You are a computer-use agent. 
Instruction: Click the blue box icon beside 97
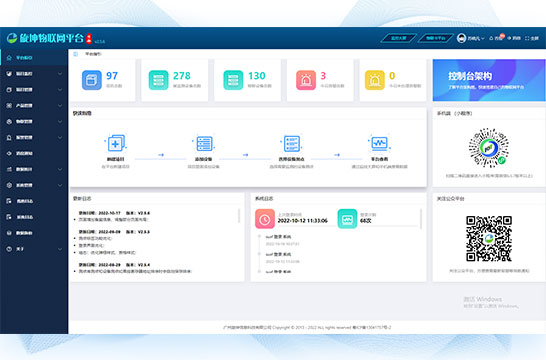pos(92,80)
